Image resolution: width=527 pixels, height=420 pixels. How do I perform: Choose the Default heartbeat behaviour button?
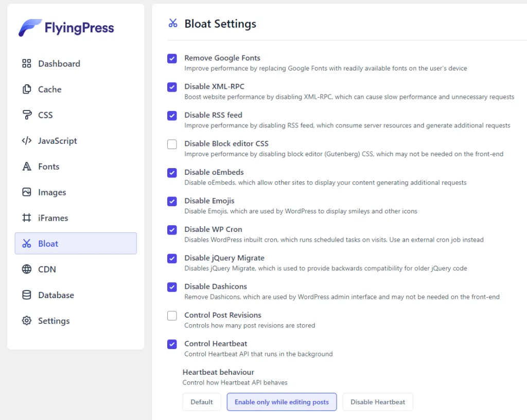tap(202, 402)
